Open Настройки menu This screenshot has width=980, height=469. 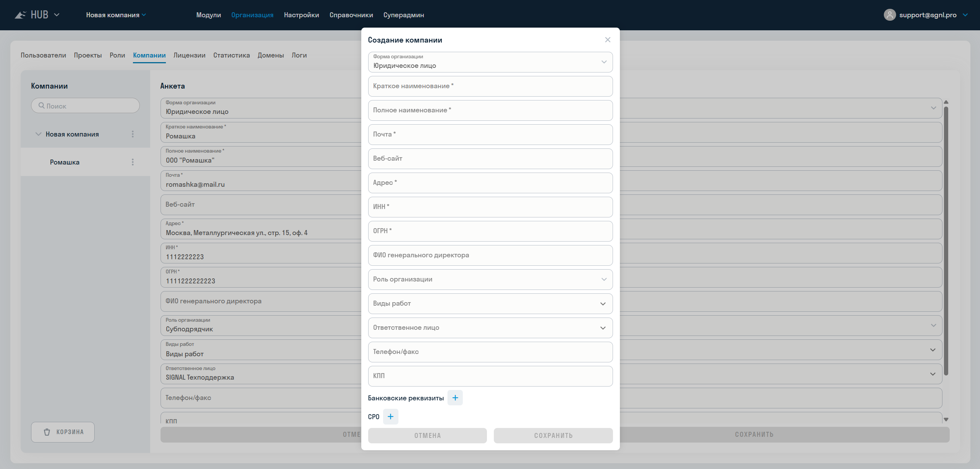pyautogui.click(x=302, y=15)
